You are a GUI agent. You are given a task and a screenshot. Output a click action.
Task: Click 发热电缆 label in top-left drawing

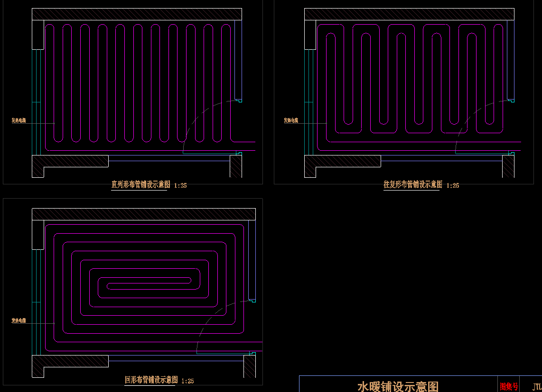coord(19,121)
